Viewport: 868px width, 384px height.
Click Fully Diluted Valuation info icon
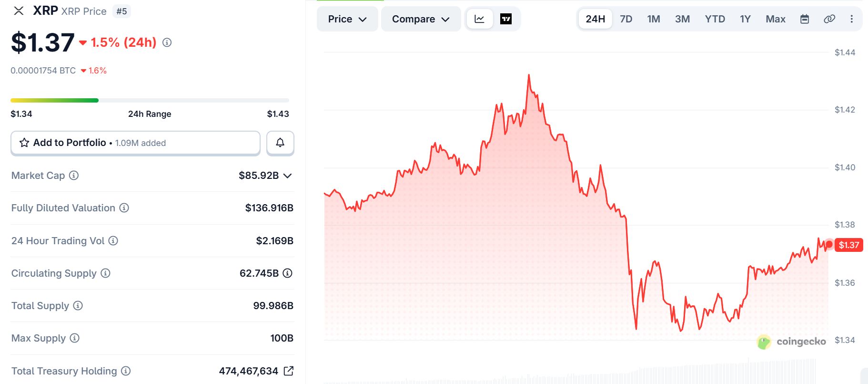tap(124, 208)
